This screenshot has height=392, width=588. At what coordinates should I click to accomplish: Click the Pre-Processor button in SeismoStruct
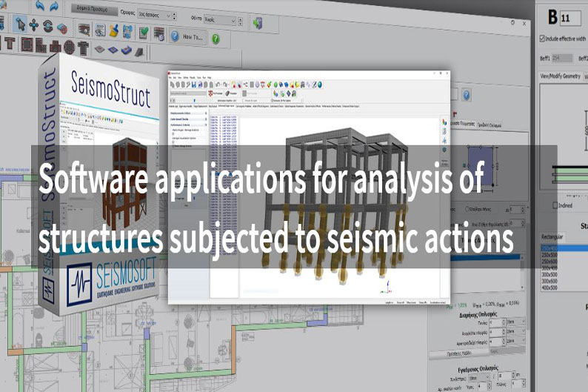tap(216, 93)
